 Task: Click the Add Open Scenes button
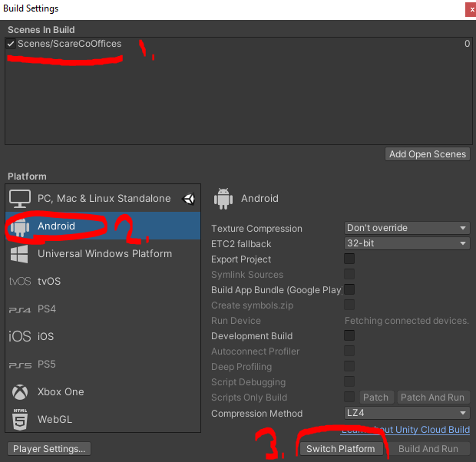point(428,154)
